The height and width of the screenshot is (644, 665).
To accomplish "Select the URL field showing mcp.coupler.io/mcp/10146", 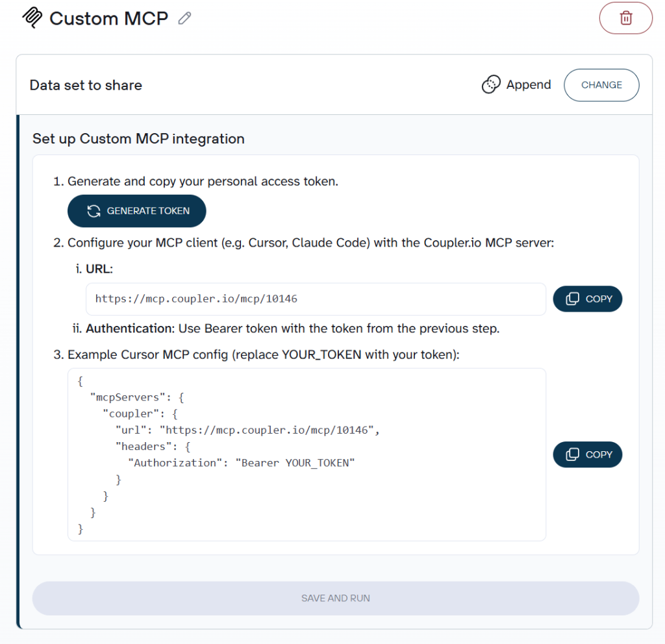I will [316, 299].
